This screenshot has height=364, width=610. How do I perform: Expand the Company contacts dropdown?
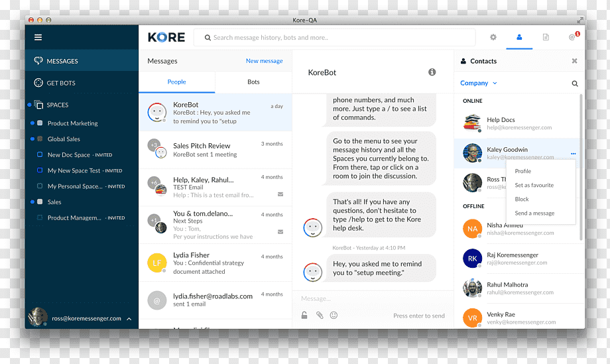tap(479, 83)
